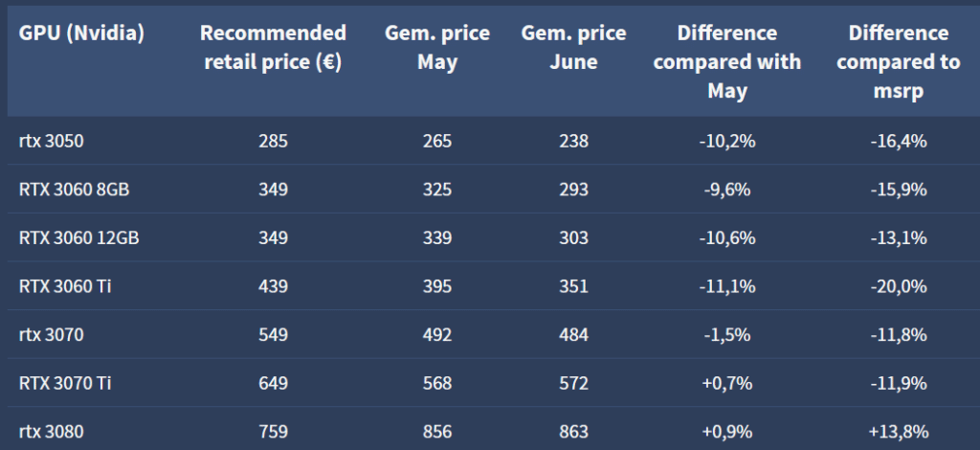The height and width of the screenshot is (450, 980).
Task: Click the 285 retail price cell
Action: tap(273, 142)
